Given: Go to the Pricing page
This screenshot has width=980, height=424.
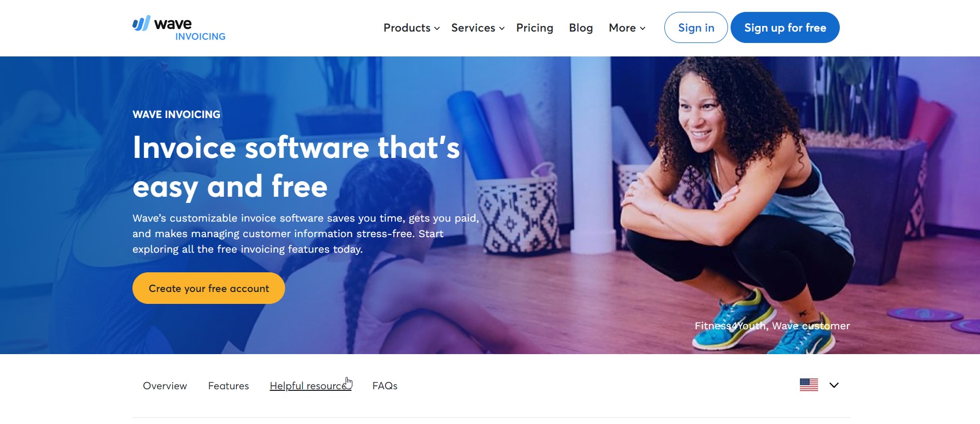Looking at the screenshot, I should (534, 28).
